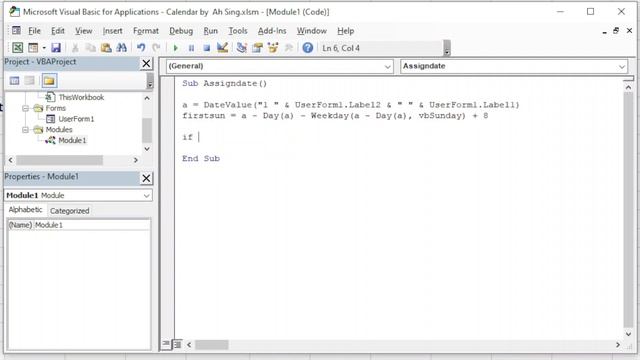Click the Break pause icon

(x=191, y=48)
